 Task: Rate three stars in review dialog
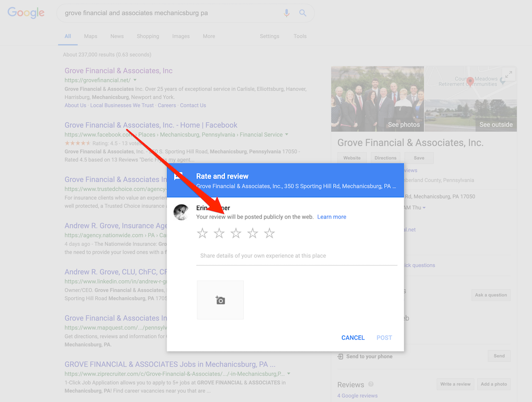click(236, 233)
